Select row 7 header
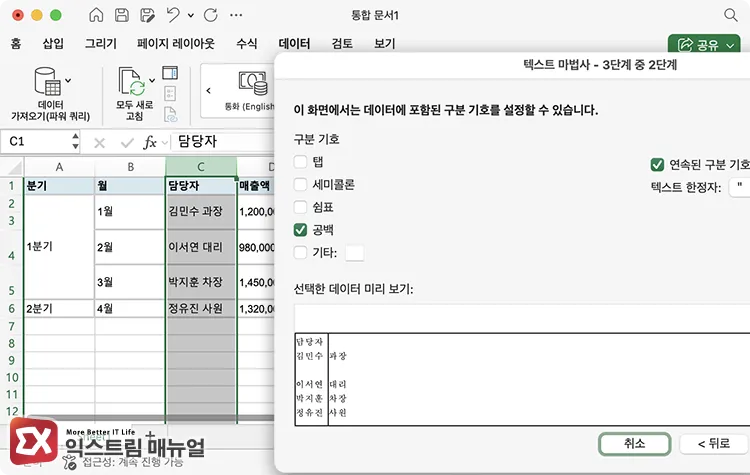This screenshot has width=750, height=475. point(11,326)
